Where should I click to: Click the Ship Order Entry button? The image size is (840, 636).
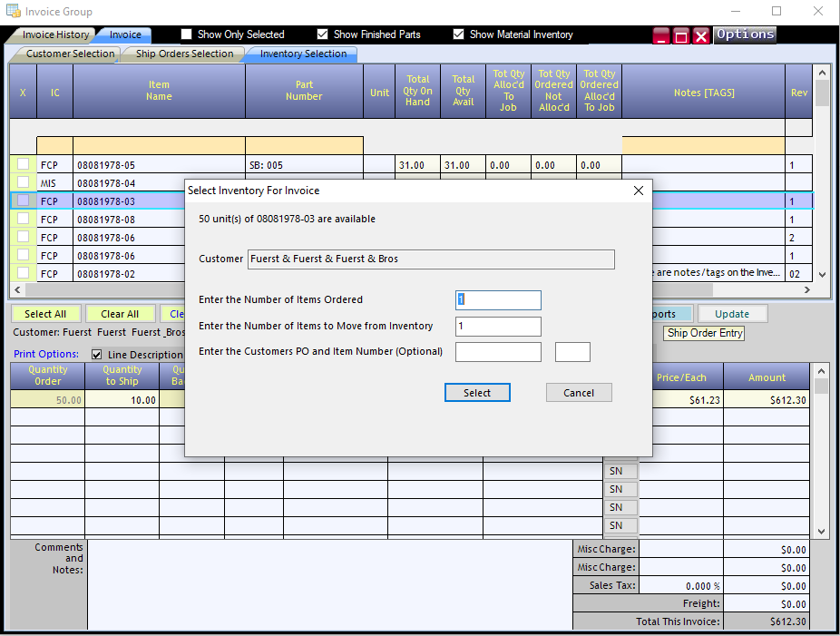click(x=705, y=333)
